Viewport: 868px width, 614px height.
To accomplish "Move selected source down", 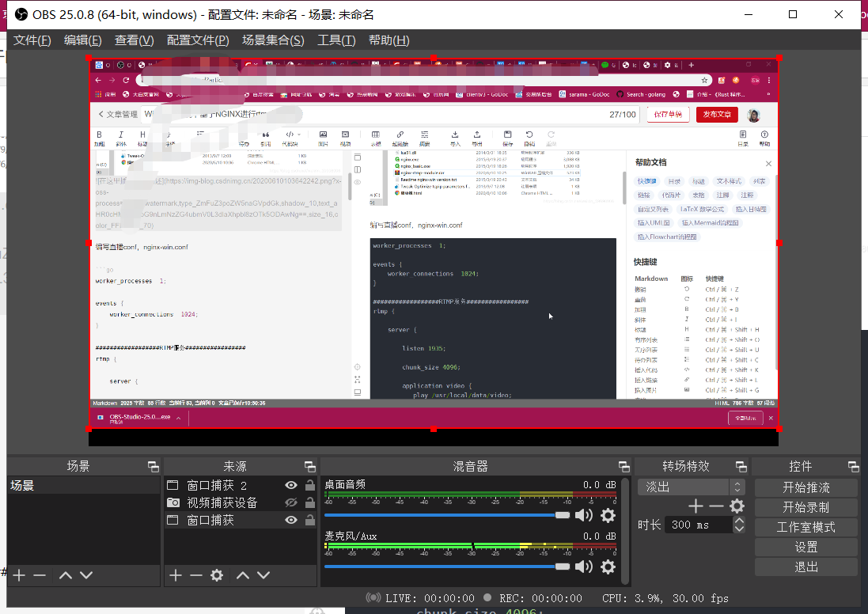I will (x=263, y=575).
